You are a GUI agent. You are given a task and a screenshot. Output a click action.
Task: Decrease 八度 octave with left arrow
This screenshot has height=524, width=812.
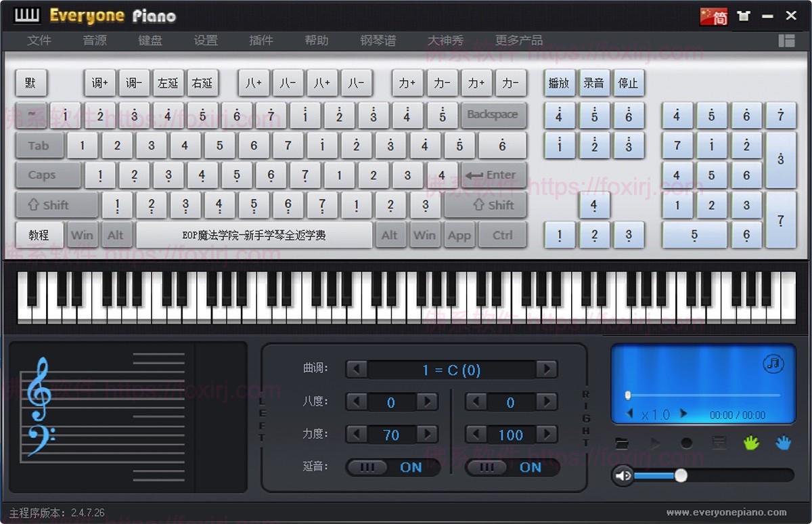point(357,402)
